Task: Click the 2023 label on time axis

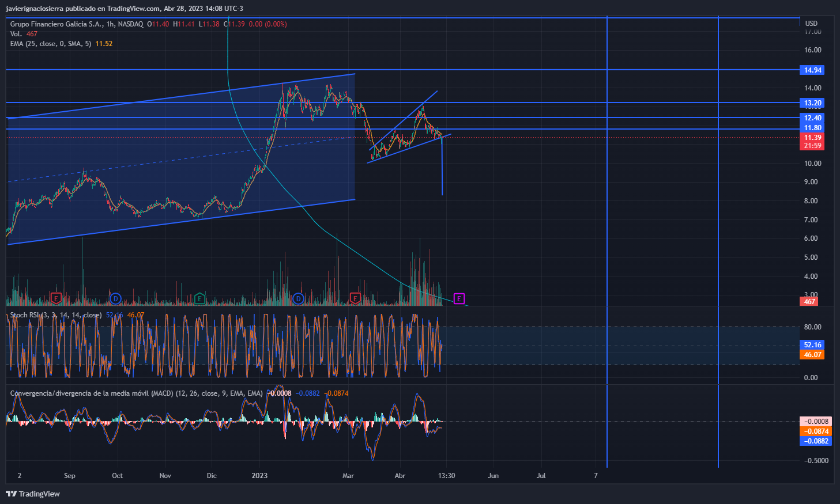Action: click(259, 476)
